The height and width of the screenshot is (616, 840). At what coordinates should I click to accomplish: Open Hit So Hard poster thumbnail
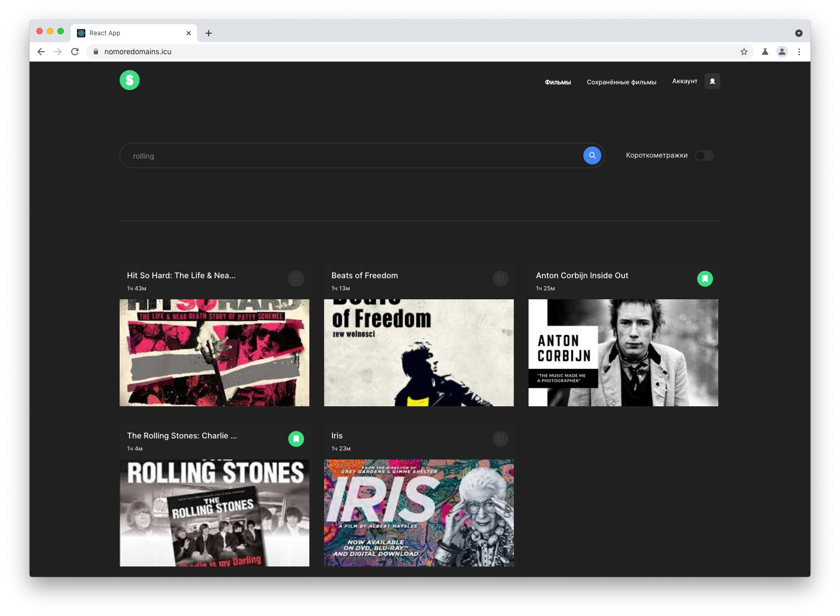pos(214,353)
